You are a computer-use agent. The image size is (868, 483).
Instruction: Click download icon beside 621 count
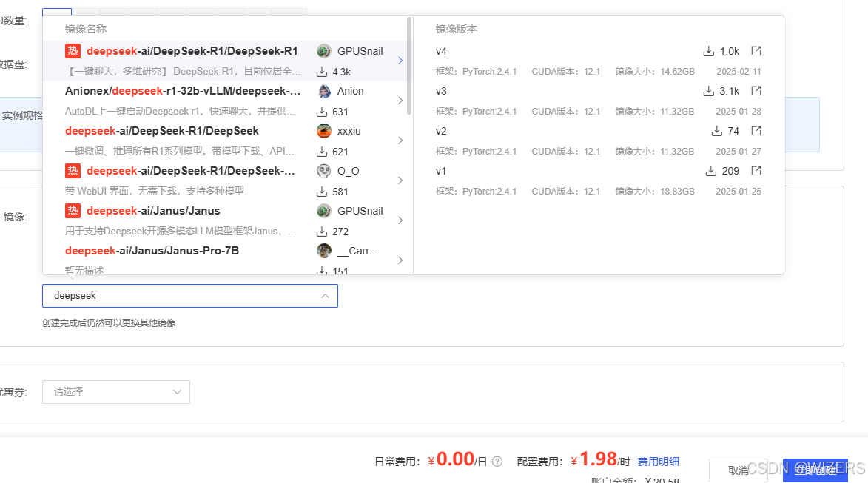[x=322, y=151]
